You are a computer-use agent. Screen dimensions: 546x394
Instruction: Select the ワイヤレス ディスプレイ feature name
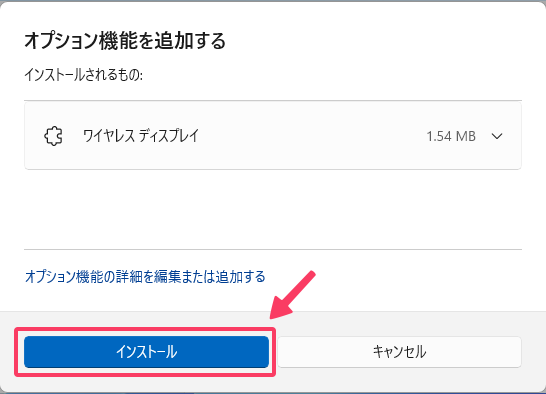pos(141,136)
